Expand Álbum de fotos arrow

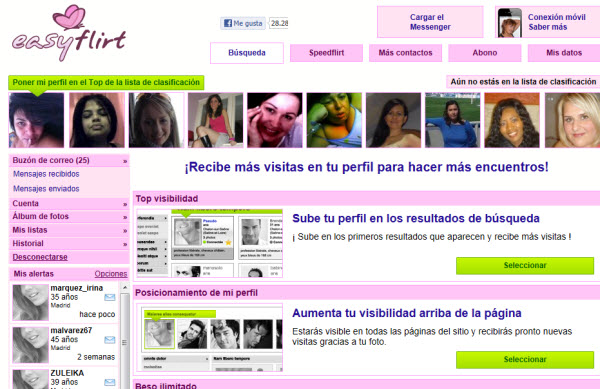[125, 217]
